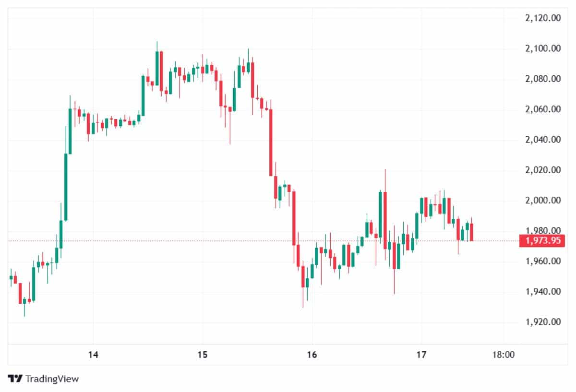Click the 2,120.00 price scale label
The image size is (576, 392).
click(543, 18)
